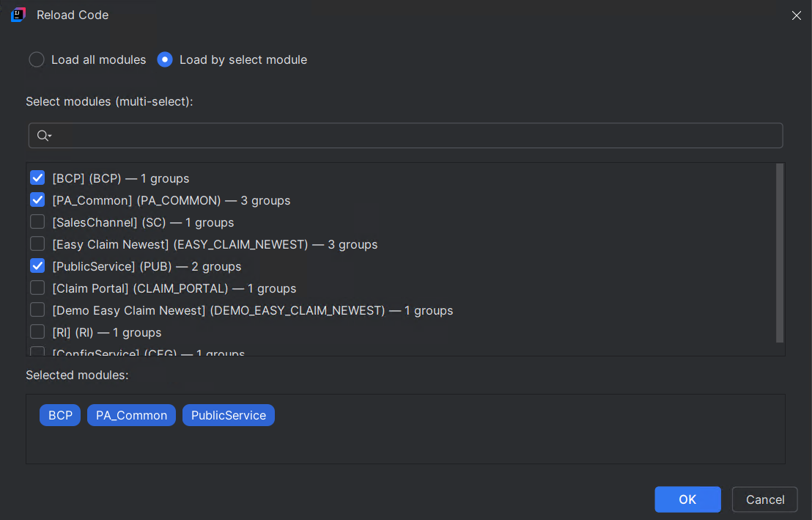Click text "[RI] (RI) — 1 groups"
The height and width of the screenshot is (520, 812).
[x=107, y=333]
